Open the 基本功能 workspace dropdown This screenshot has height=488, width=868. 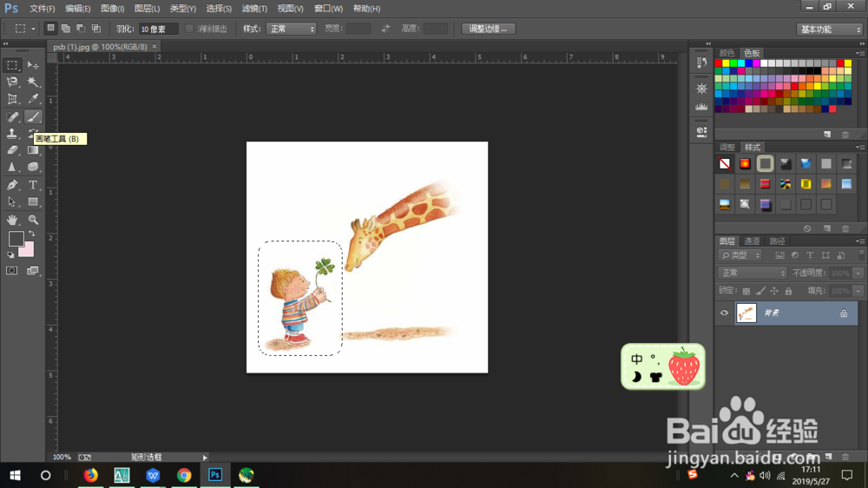point(829,30)
